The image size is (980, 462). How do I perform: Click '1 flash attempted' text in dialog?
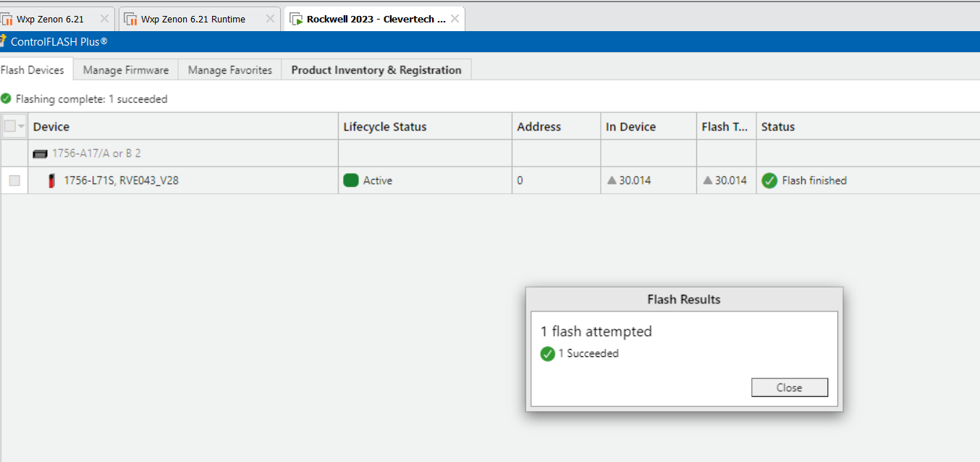[596, 332]
